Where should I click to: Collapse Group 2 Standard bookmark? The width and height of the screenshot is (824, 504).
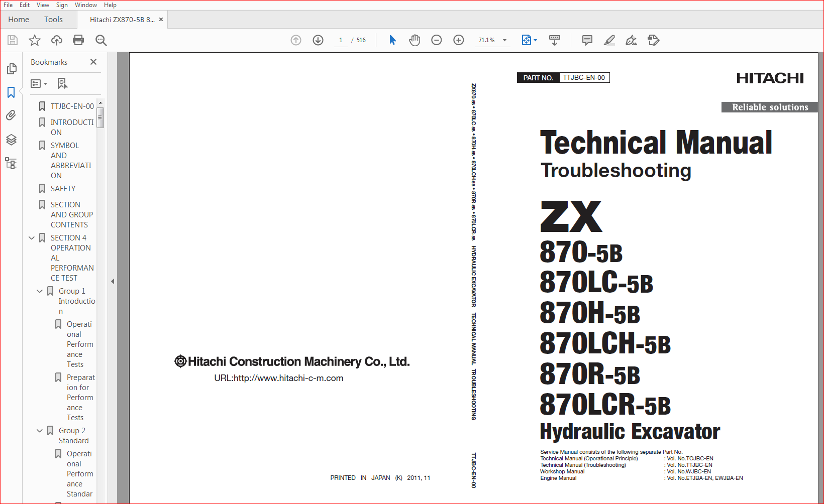click(x=40, y=431)
